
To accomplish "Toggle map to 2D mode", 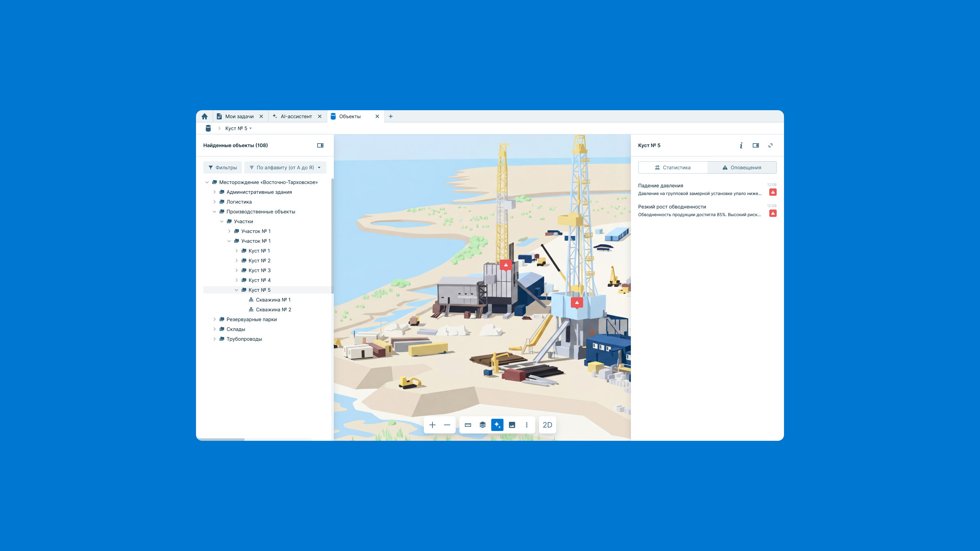I will [x=547, y=425].
